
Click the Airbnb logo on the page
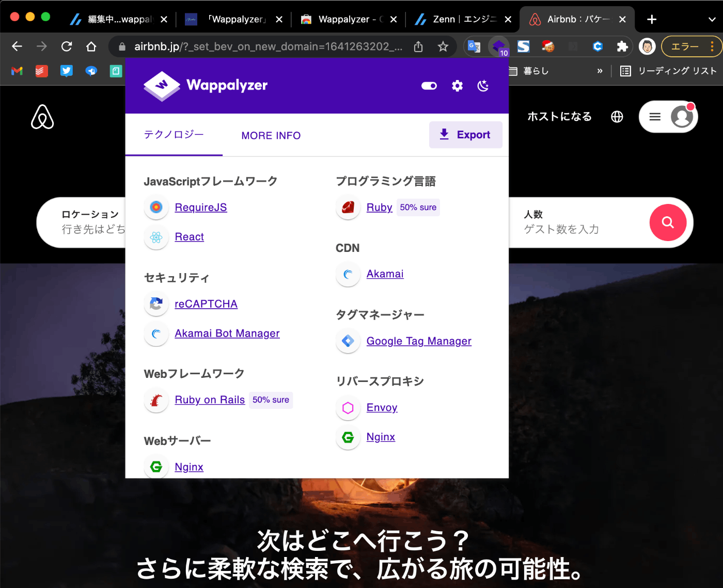point(42,117)
